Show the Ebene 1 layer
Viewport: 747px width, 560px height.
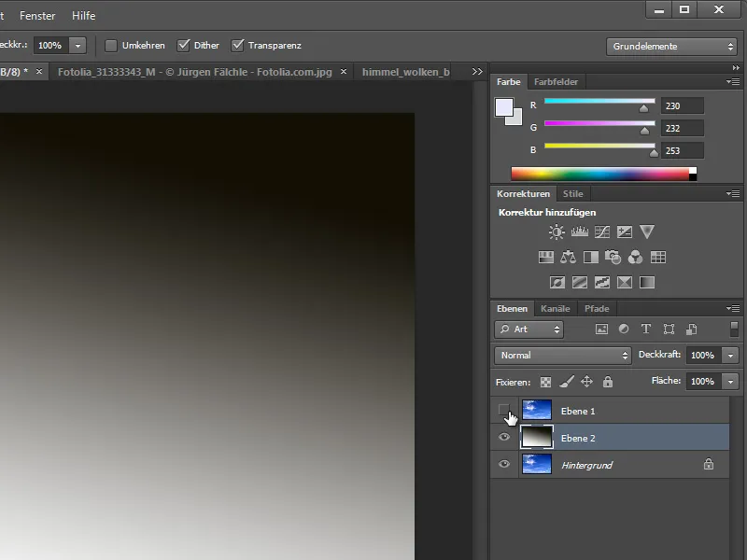coord(503,410)
